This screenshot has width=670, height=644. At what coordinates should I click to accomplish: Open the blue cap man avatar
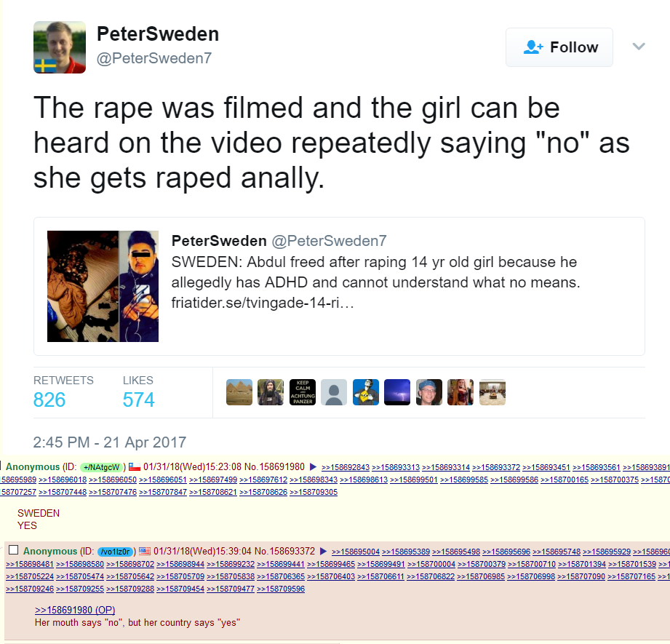[428, 392]
